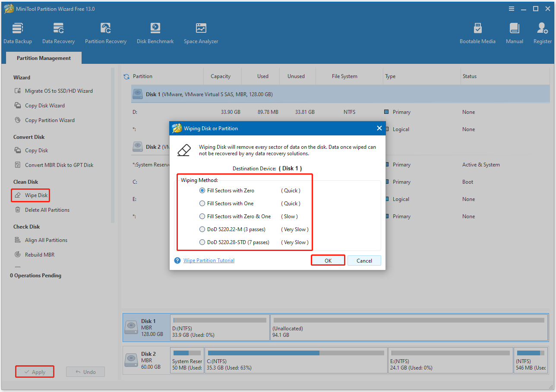The width and height of the screenshot is (556, 392).
Task: Start Partition Recovery
Action: point(105,32)
